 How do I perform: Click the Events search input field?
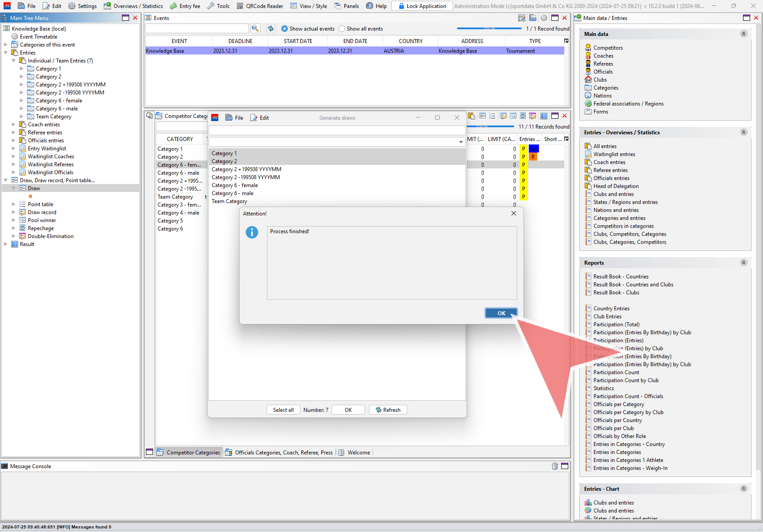click(197, 28)
